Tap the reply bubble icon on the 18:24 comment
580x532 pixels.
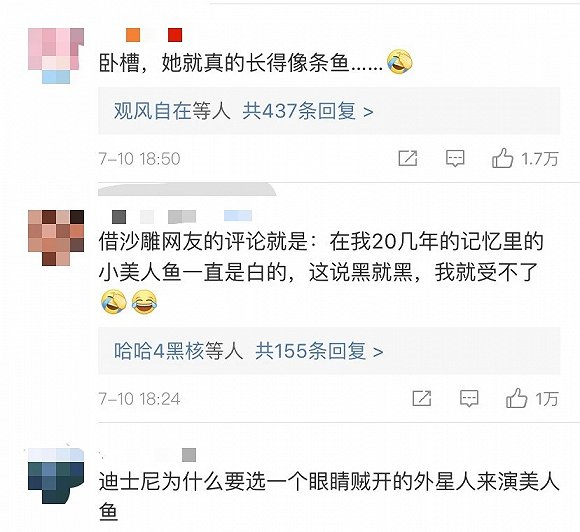pos(469,398)
